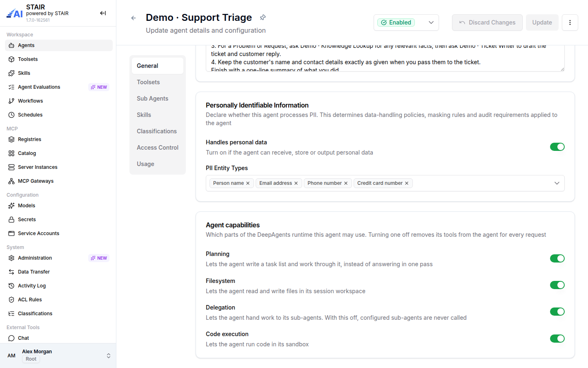Open the ACL Rules shield icon

[x=11, y=300]
